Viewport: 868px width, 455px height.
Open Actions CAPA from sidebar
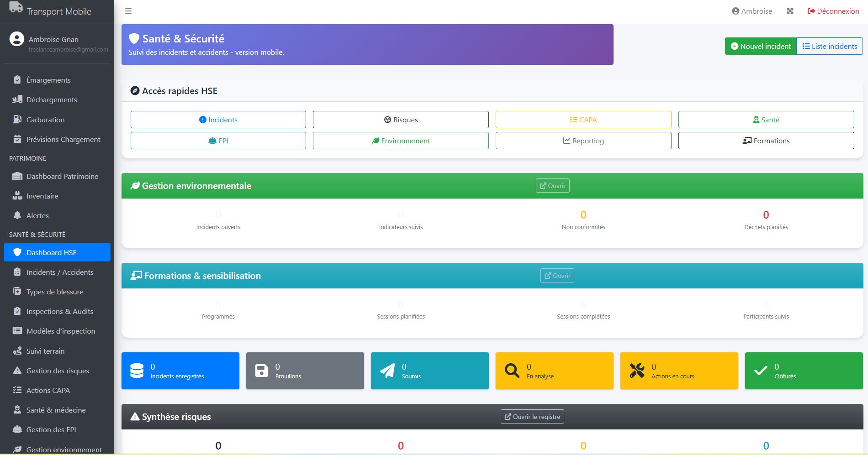(x=48, y=390)
